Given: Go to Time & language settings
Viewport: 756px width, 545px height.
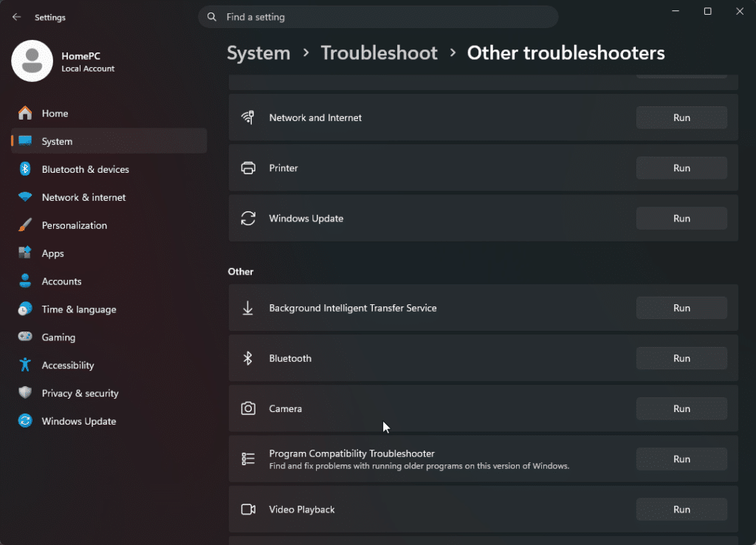Looking at the screenshot, I should coord(109,309).
